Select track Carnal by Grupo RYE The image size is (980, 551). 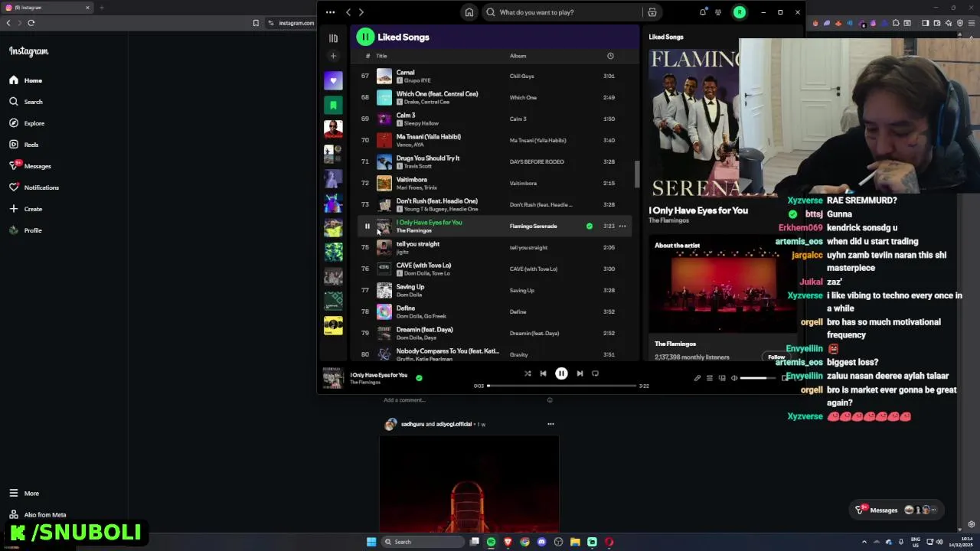(x=494, y=76)
